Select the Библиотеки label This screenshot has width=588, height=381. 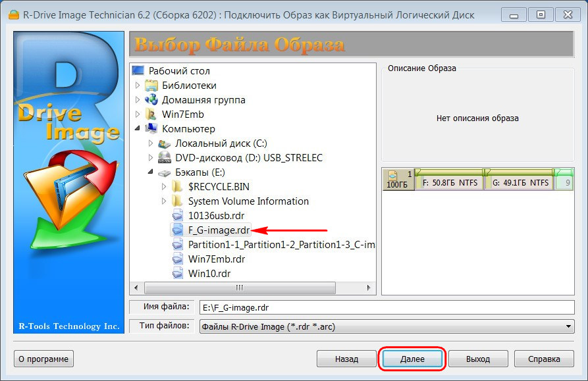point(189,86)
